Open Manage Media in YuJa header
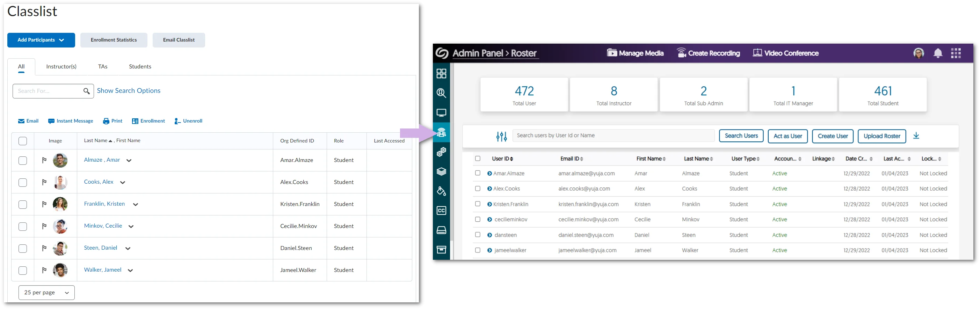Screen dimensions: 980x309 point(635,53)
